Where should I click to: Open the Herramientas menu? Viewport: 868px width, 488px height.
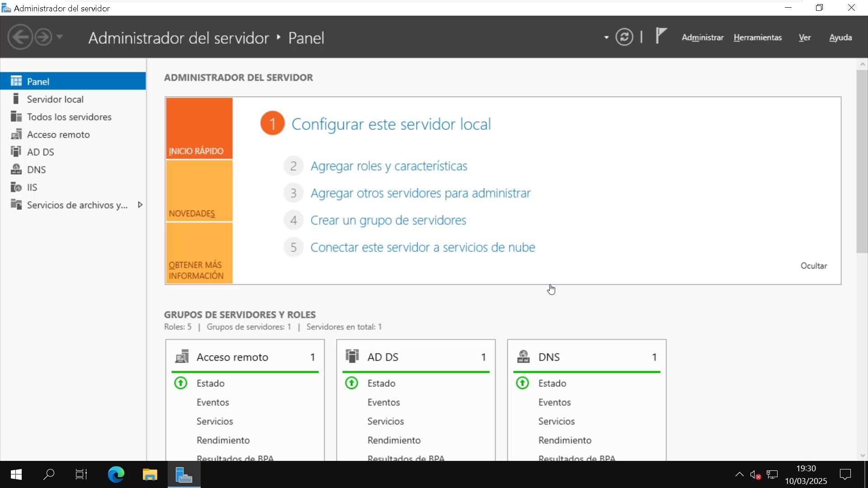pos(757,38)
